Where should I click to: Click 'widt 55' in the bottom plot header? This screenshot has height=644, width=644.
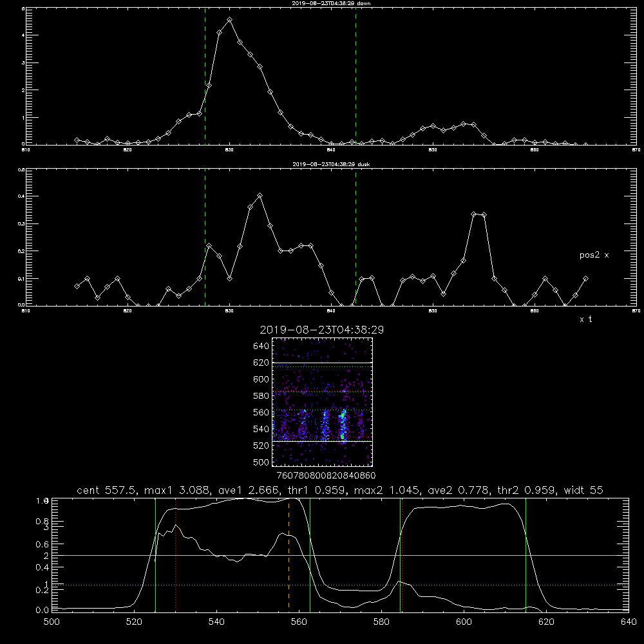[x=583, y=490]
